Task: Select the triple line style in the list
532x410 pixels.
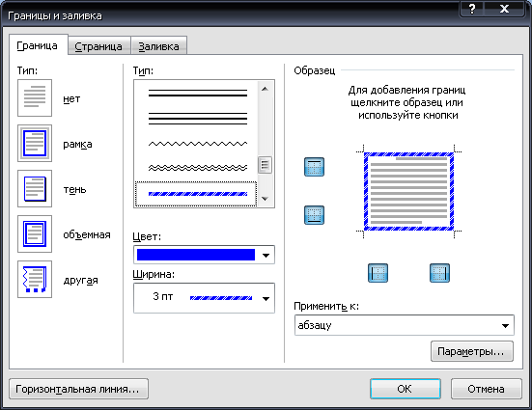Action: [198, 119]
